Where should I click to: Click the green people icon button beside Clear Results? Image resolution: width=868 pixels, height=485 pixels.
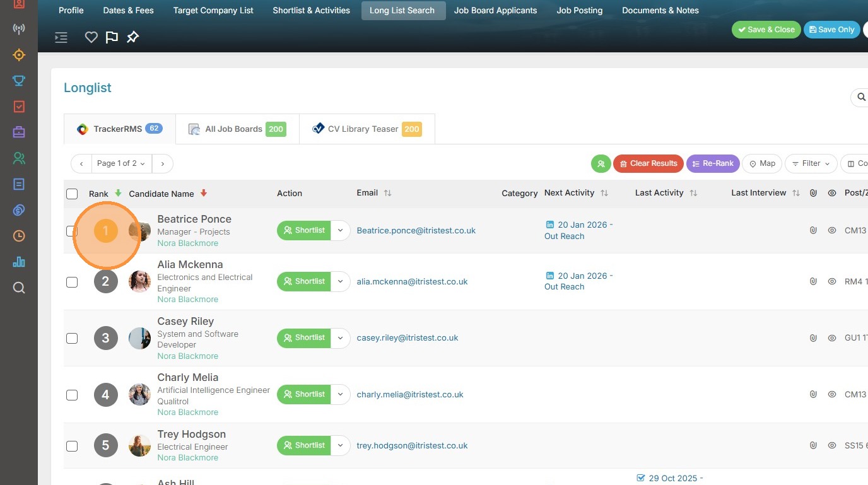coord(601,163)
